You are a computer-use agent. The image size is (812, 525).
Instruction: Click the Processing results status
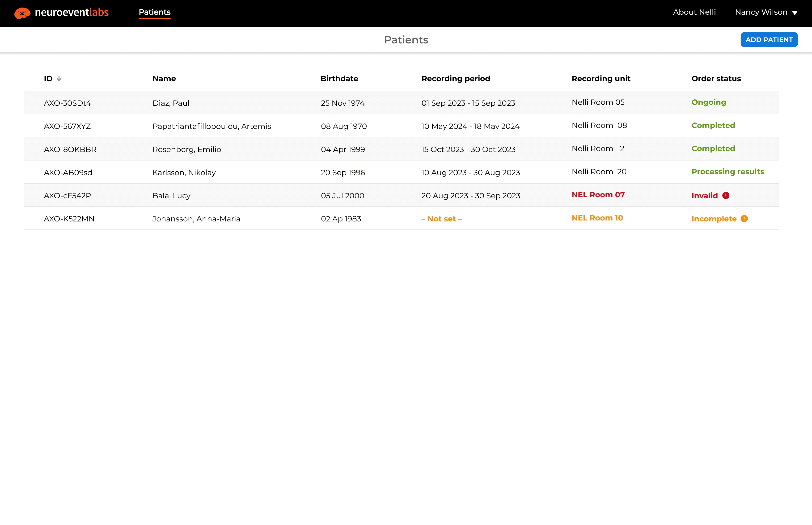727,171
